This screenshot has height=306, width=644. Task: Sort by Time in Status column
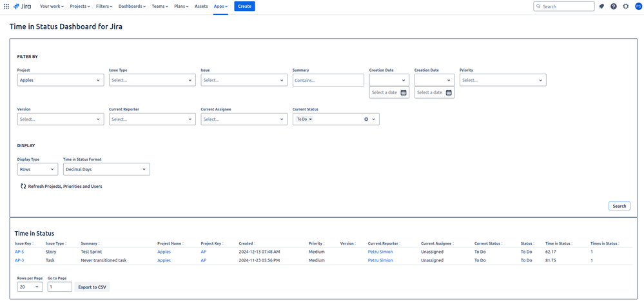click(558, 243)
